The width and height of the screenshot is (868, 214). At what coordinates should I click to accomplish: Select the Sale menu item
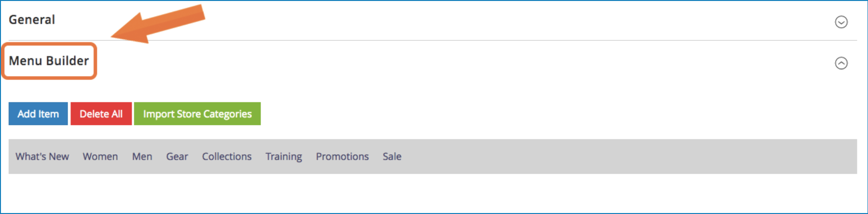point(392,156)
